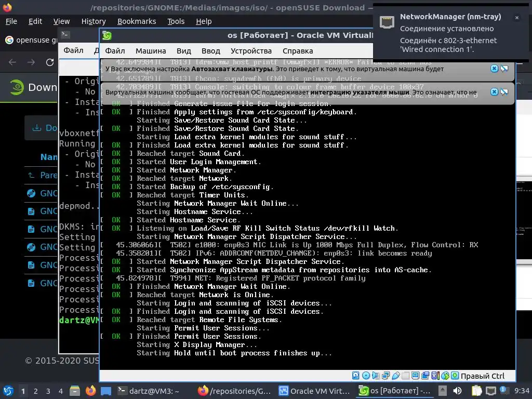Open the volume control in system tray
This screenshot has width=532, height=399.
point(457,391)
